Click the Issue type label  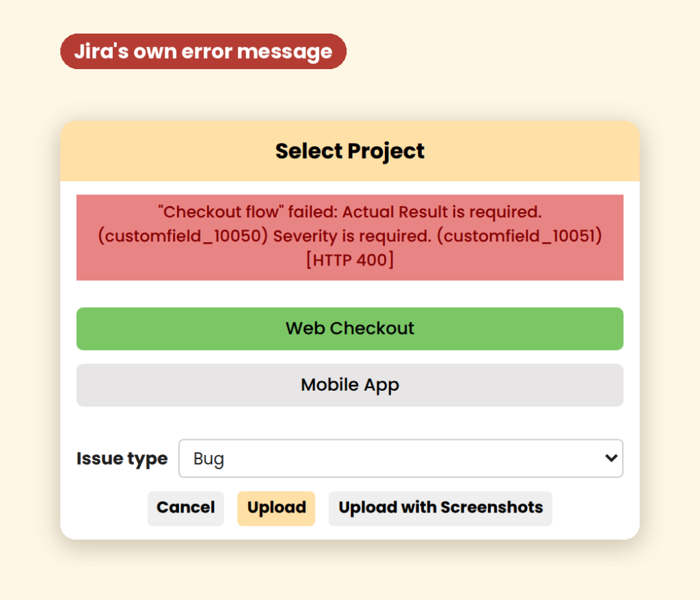(x=122, y=459)
